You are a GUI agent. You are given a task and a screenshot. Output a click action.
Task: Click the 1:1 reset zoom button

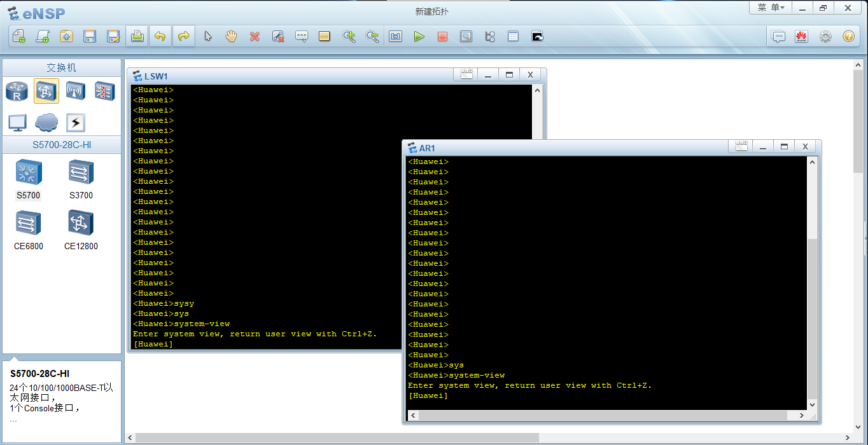click(x=395, y=37)
